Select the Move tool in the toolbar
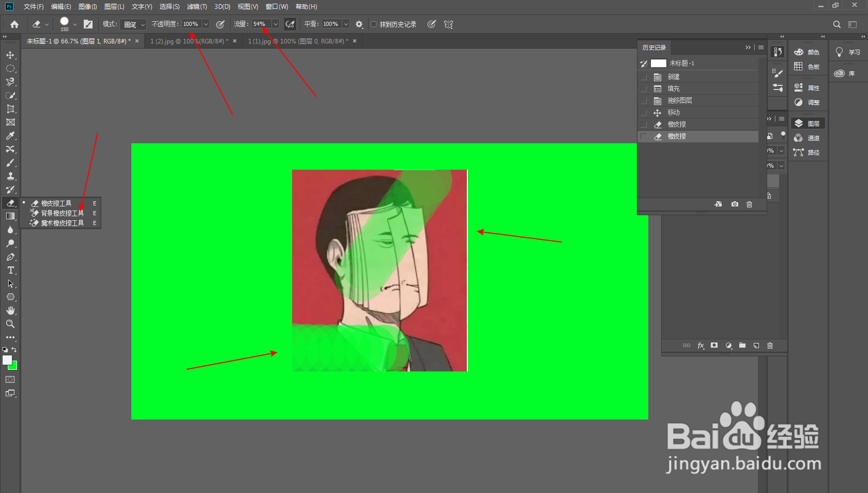This screenshot has width=868, height=493. coord(10,55)
